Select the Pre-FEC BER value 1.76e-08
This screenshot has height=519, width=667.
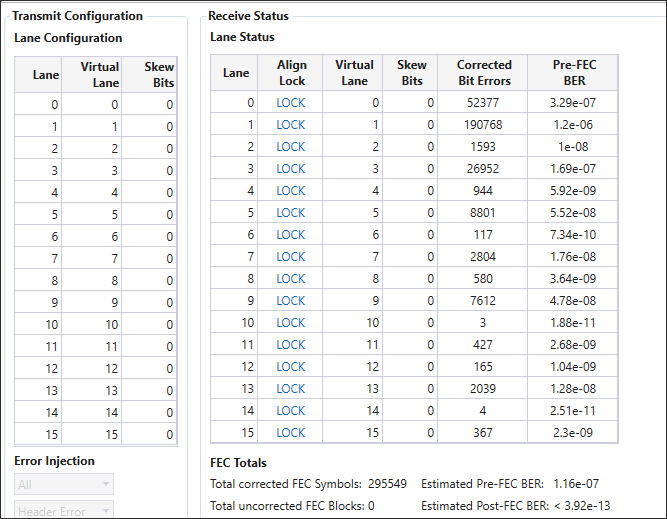(573, 257)
